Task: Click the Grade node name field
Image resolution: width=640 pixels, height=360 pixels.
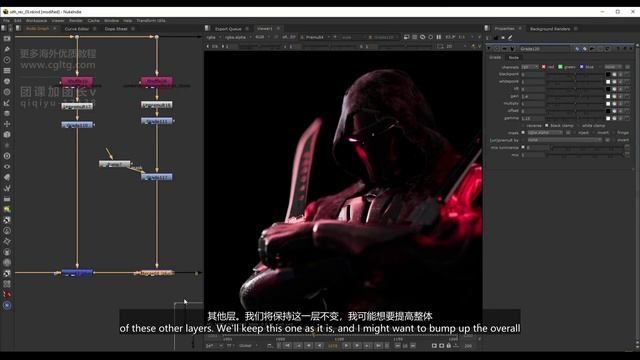Action: point(545,49)
